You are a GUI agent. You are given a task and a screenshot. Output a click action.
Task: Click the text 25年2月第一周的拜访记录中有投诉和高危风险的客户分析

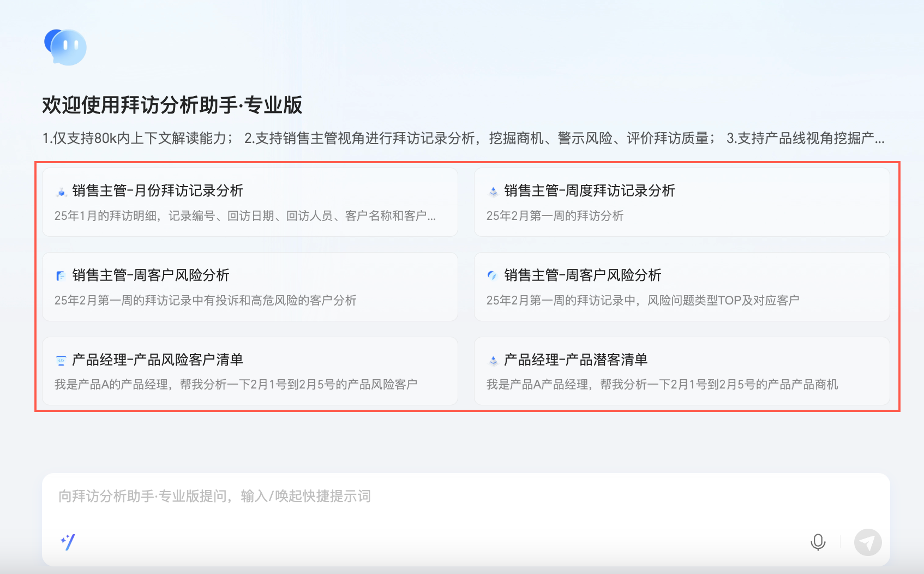coord(206,301)
